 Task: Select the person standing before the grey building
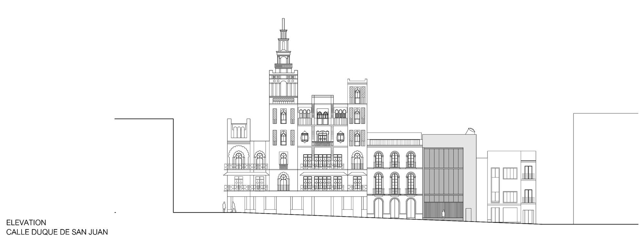pyautogui.click(x=443, y=215)
